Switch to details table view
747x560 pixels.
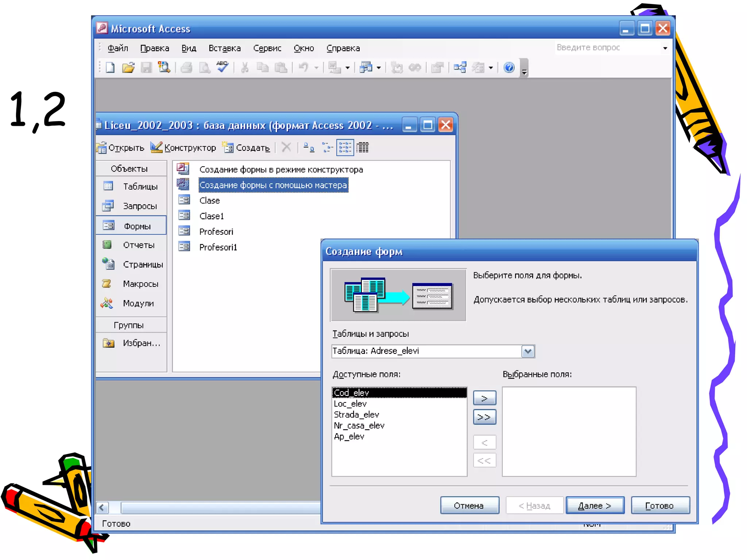click(x=363, y=148)
